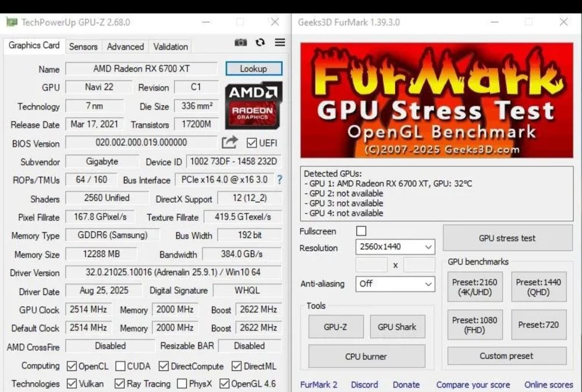Click the custom resolution height field
Viewport: 582px width, 392px height.
419,265
